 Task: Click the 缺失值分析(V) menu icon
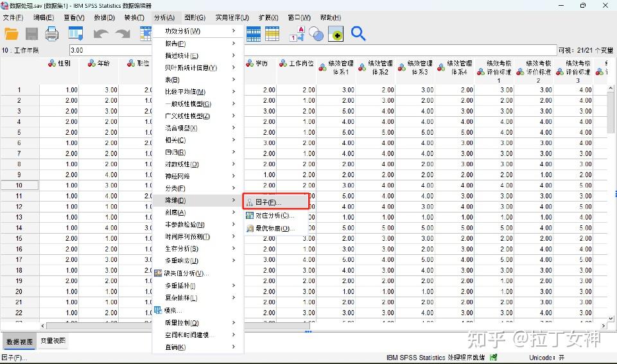pos(158,273)
